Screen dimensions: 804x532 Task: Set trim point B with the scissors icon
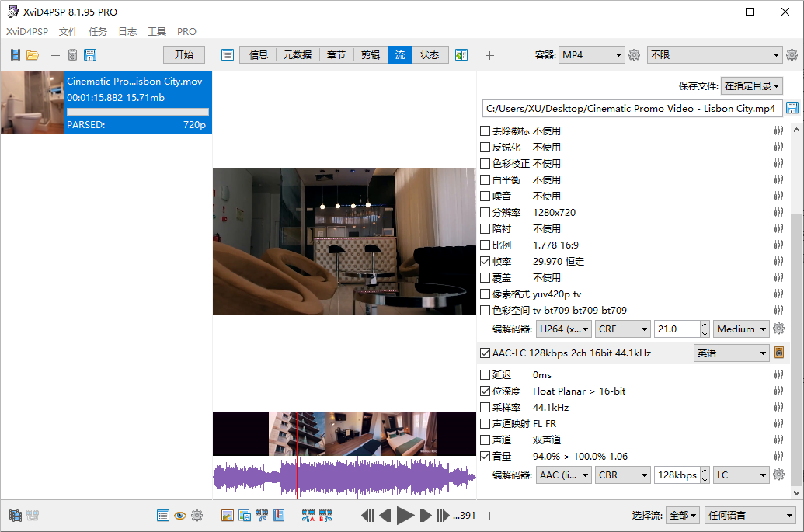[325, 515]
